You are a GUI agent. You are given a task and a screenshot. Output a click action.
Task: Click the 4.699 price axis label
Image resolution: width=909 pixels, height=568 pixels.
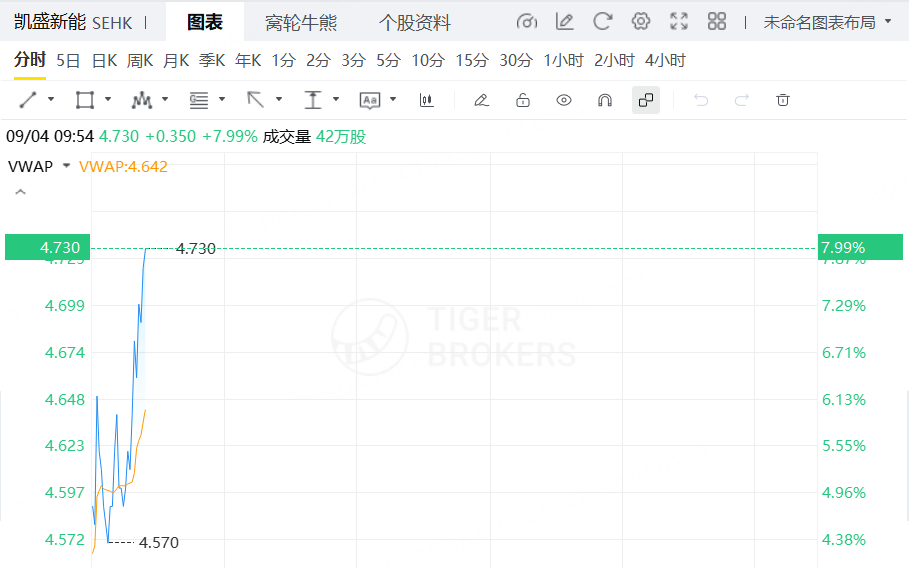[65, 305]
